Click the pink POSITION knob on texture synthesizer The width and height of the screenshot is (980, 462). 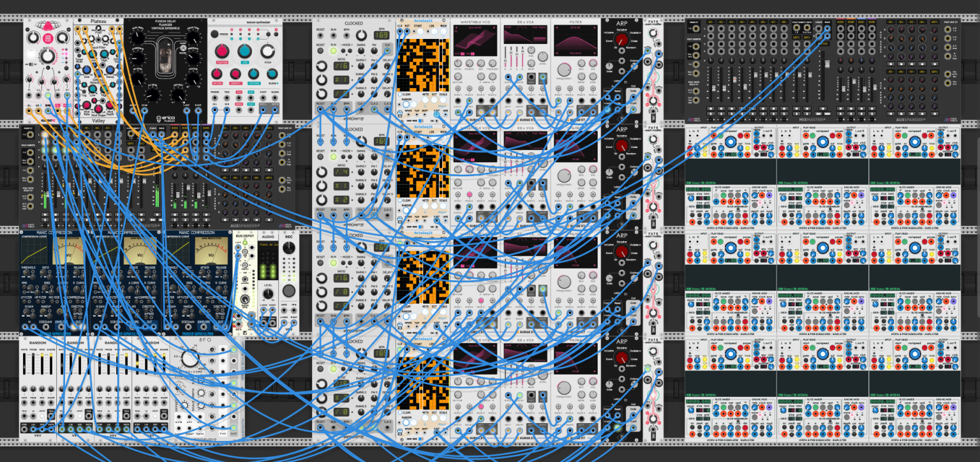click(222, 51)
